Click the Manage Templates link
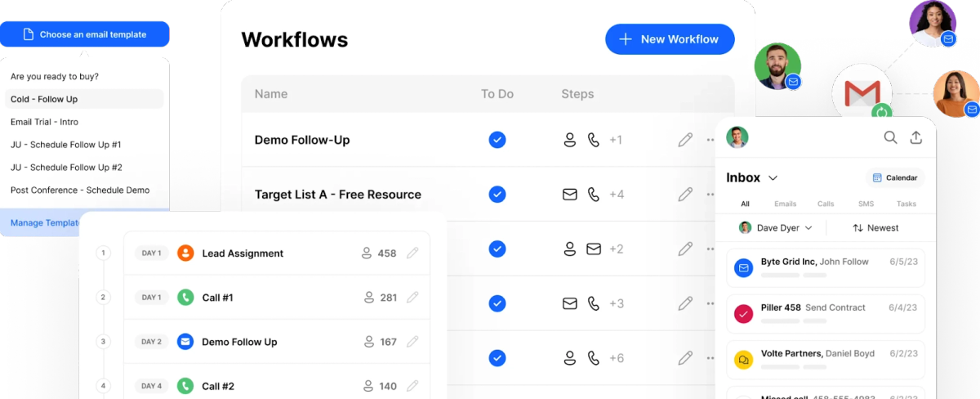The height and width of the screenshot is (399, 980). coord(46,222)
